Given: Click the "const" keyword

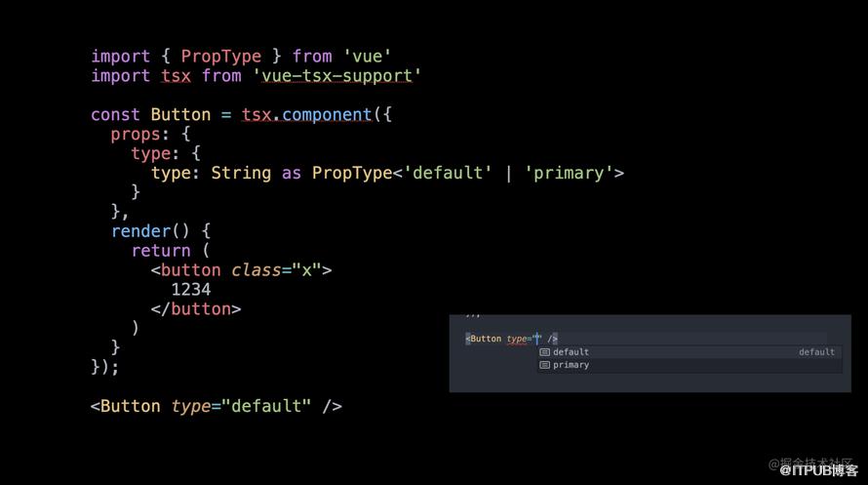Looking at the screenshot, I should point(115,114).
